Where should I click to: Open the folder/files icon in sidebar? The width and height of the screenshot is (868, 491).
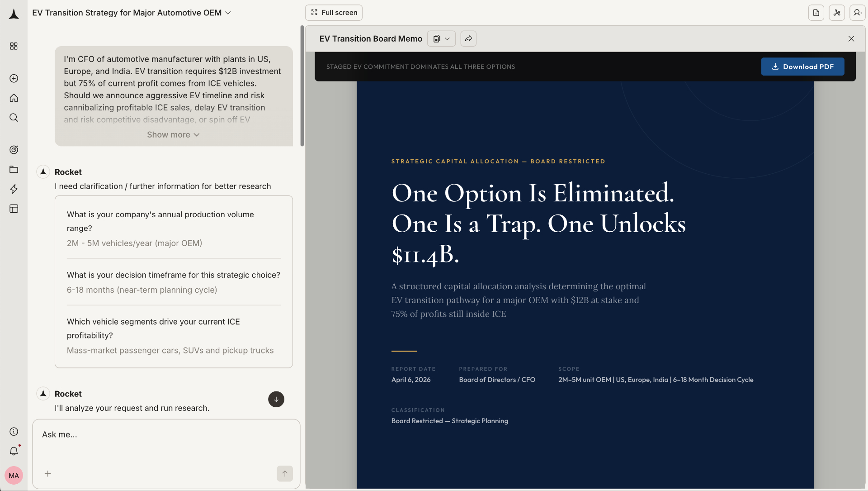tap(14, 169)
